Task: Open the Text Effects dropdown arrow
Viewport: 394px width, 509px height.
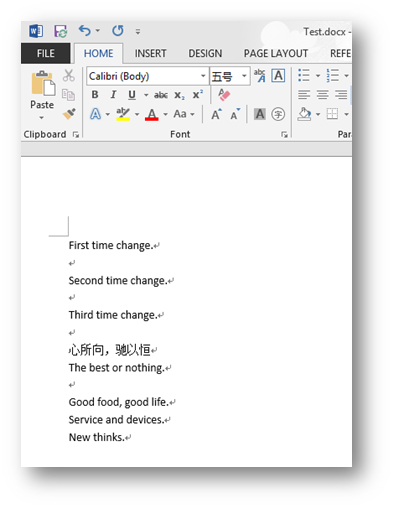Action: pos(107,114)
